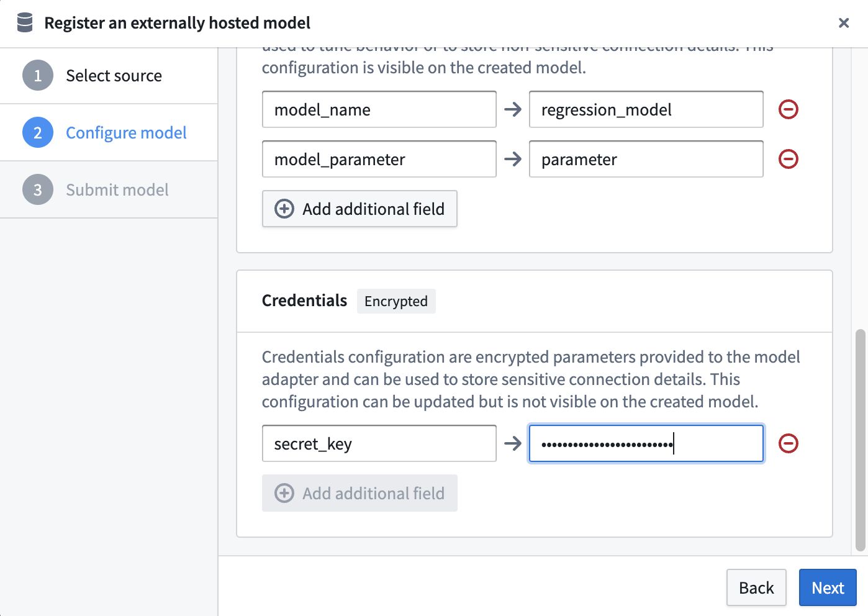Viewport: 868px width, 616px height.
Task: Remove the model_name field row
Action: pyautogui.click(x=789, y=109)
